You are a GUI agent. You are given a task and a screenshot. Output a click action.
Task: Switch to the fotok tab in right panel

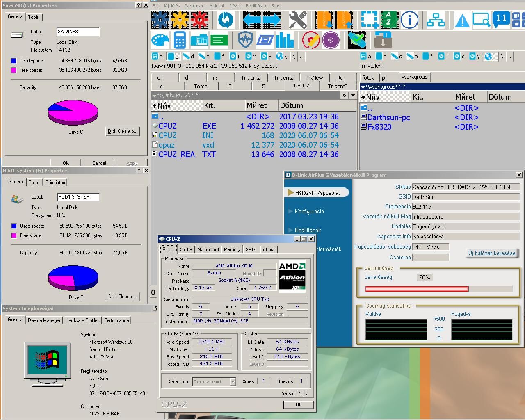pyautogui.click(x=368, y=78)
